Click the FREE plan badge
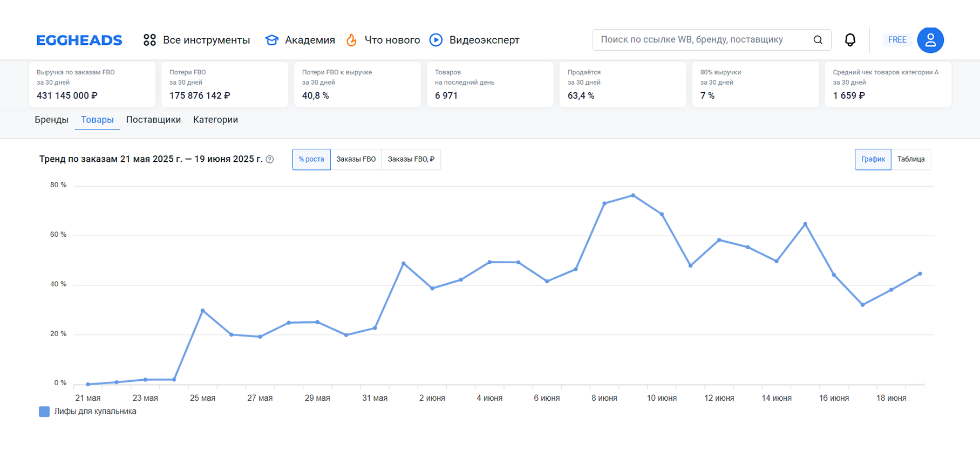This screenshot has width=980, height=452. click(897, 40)
